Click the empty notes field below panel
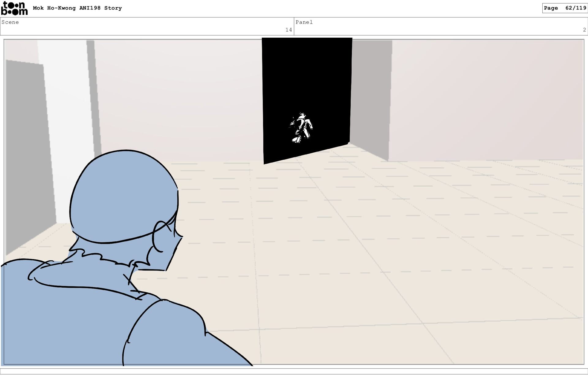The image size is (588, 380). coord(294,371)
